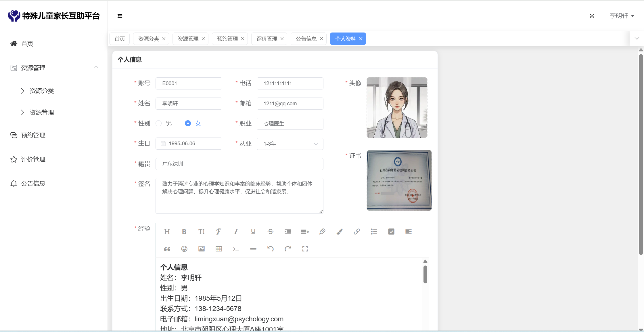This screenshot has height=332, width=644.
Task: Click the insert image icon
Action: click(x=202, y=249)
